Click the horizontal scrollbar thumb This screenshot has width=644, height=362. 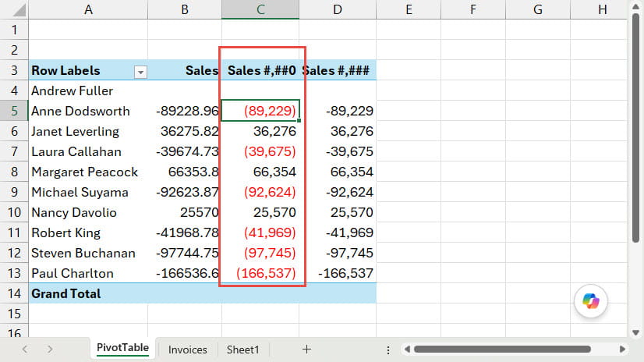point(502,350)
